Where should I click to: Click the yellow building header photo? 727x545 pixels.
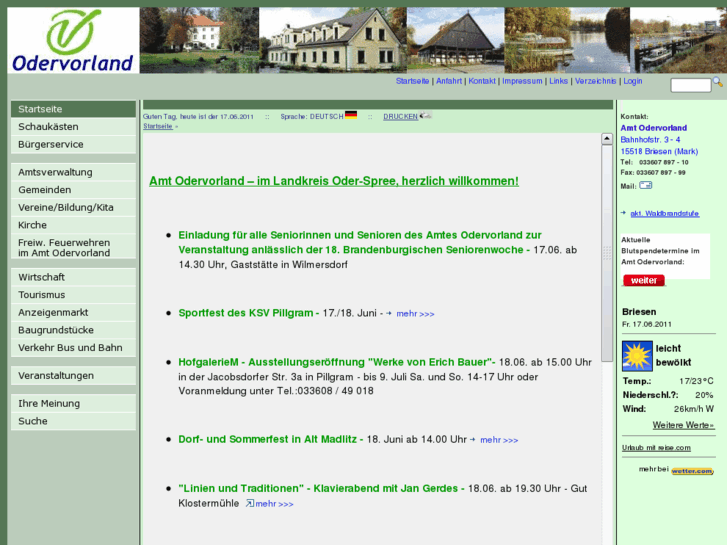tap(333, 40)
